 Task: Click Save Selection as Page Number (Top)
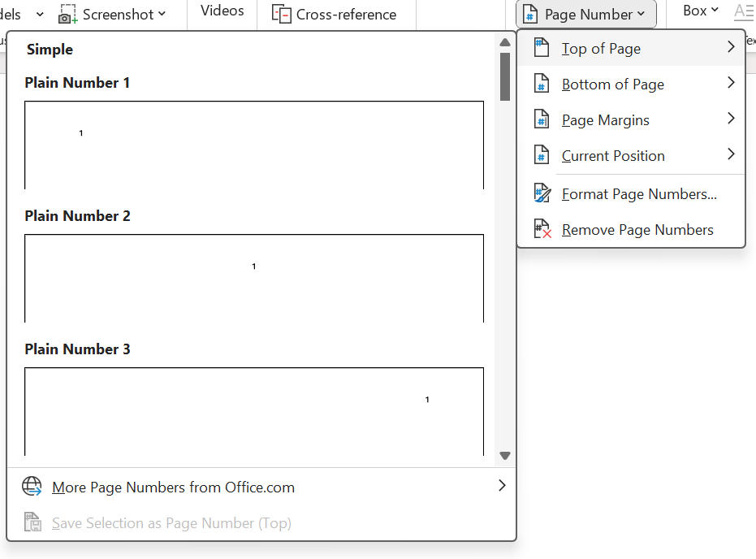click(261, 522)
